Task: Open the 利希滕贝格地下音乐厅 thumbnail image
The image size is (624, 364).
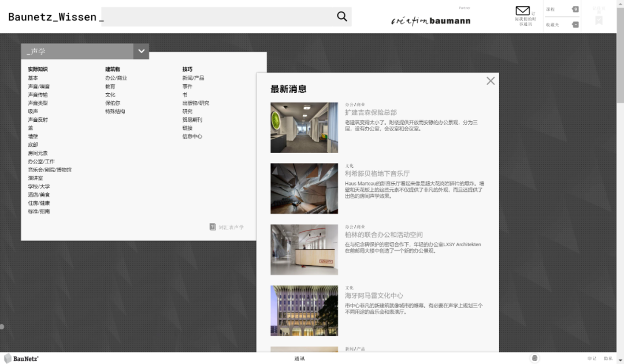Action: 304,188
